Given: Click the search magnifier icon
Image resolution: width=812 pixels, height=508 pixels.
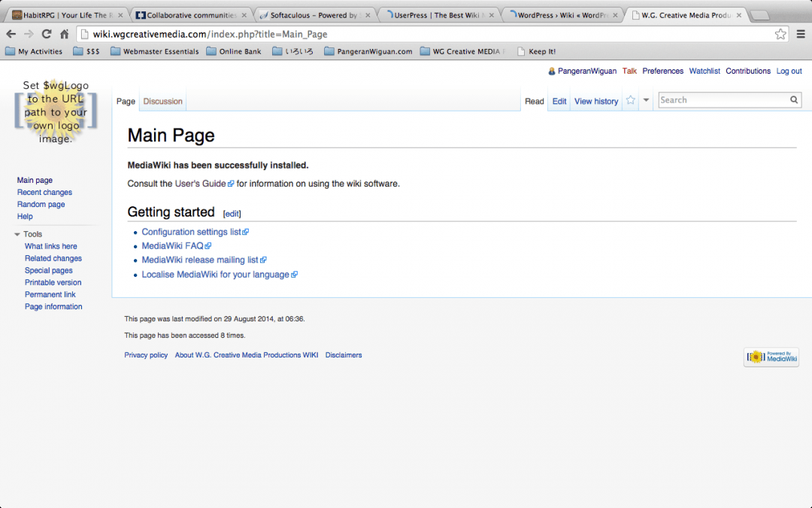Looking at the screenshot, I should pyautogui.click(x=794, y=100).
